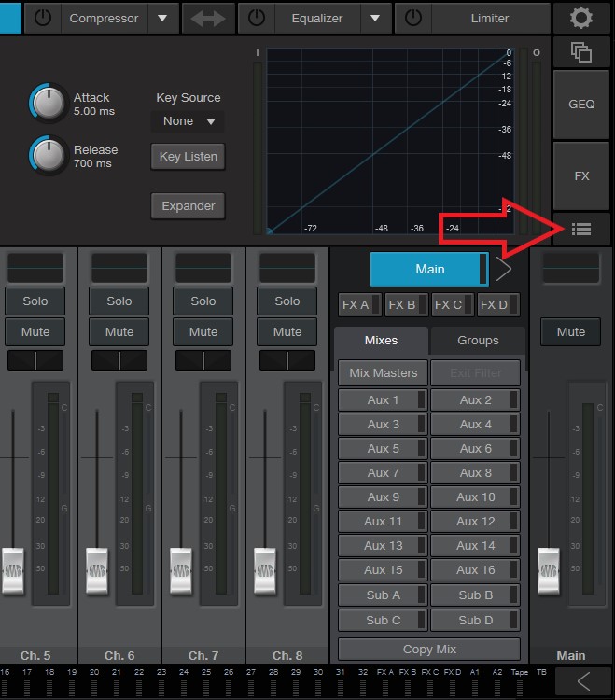The width and height of the screenshot is (615, 700).
Task: Select FX B mix
Action: click(x=406, y=305)
